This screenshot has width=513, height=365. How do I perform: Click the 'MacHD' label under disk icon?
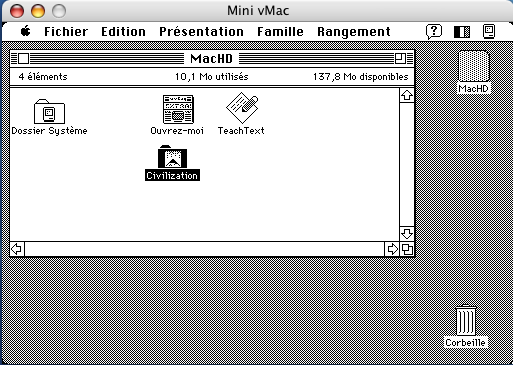[473, 89]
